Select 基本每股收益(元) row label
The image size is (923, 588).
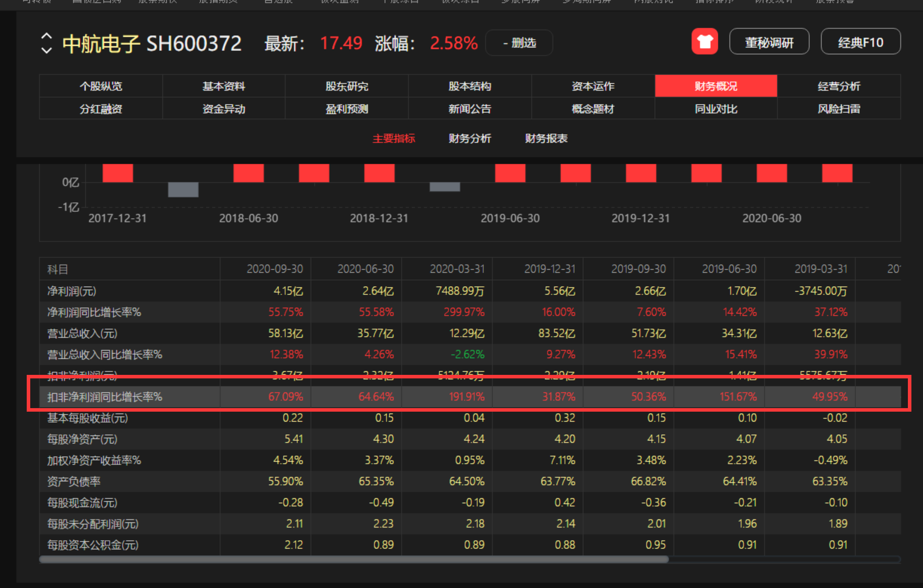coord(88,418)
